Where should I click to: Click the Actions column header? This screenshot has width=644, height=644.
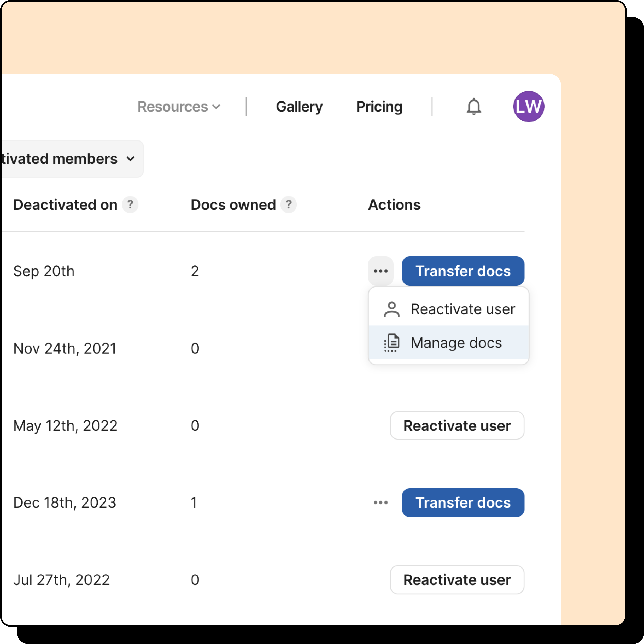tap(394, 205)
